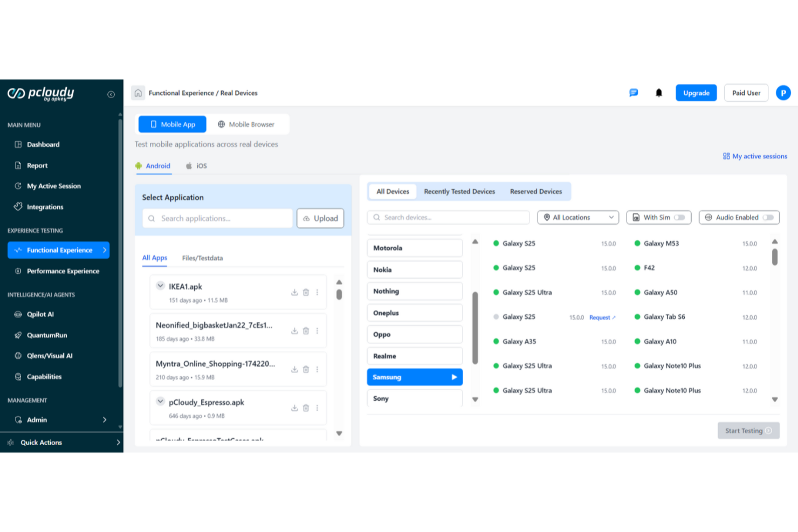Click the device list scrollbar thumb
This screenshot has width=798, height=532.
775,257
